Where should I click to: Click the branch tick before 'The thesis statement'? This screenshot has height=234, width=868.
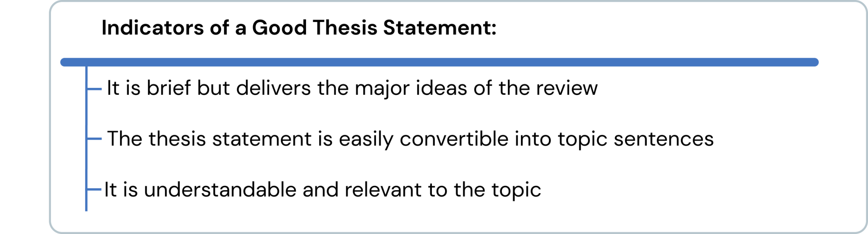(94, 139)
